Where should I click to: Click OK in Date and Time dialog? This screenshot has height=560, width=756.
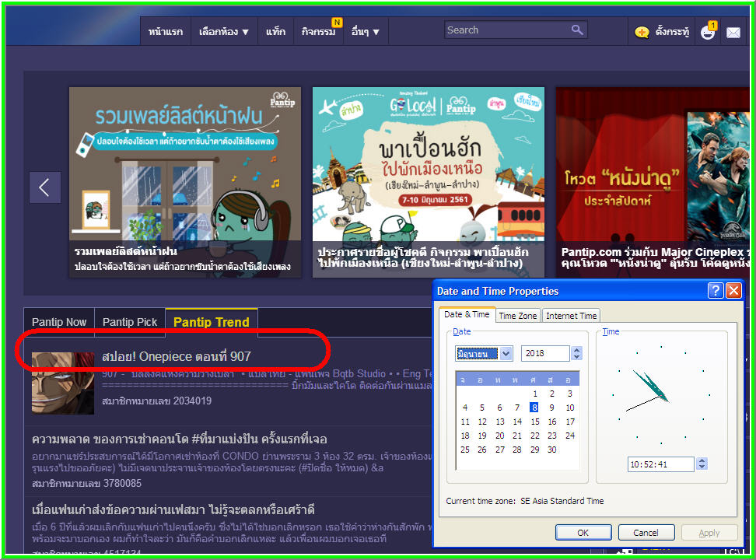583,533
